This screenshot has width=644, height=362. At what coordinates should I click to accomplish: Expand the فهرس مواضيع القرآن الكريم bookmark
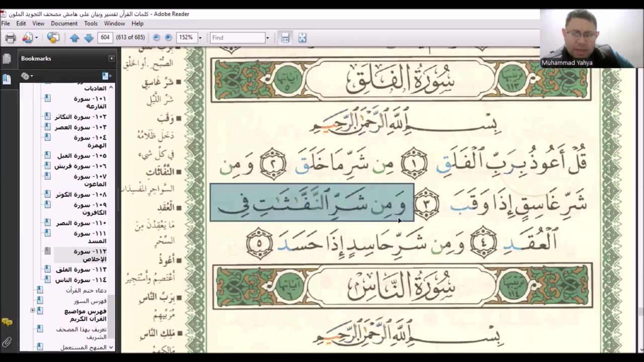[x=33, y=310]
